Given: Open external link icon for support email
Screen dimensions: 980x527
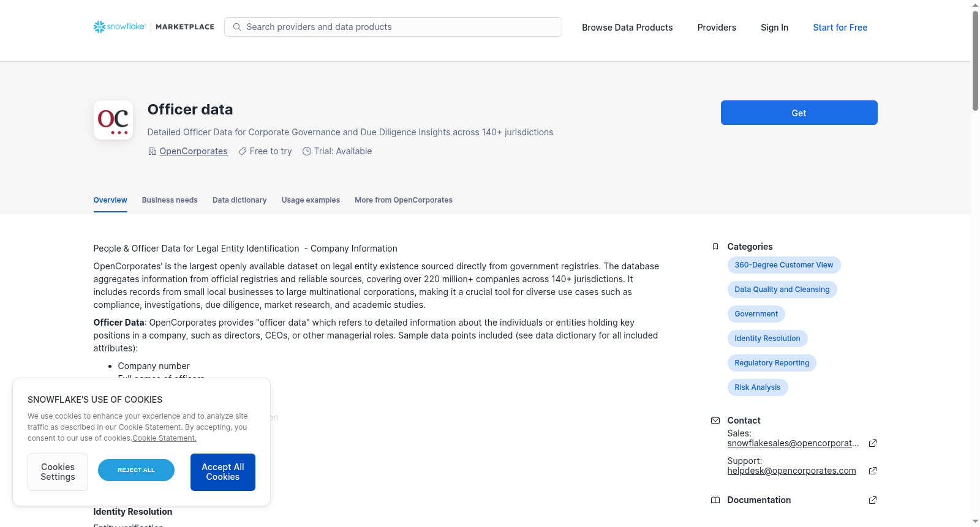Looking at the screenshot, I should click(x=873, y=471).
